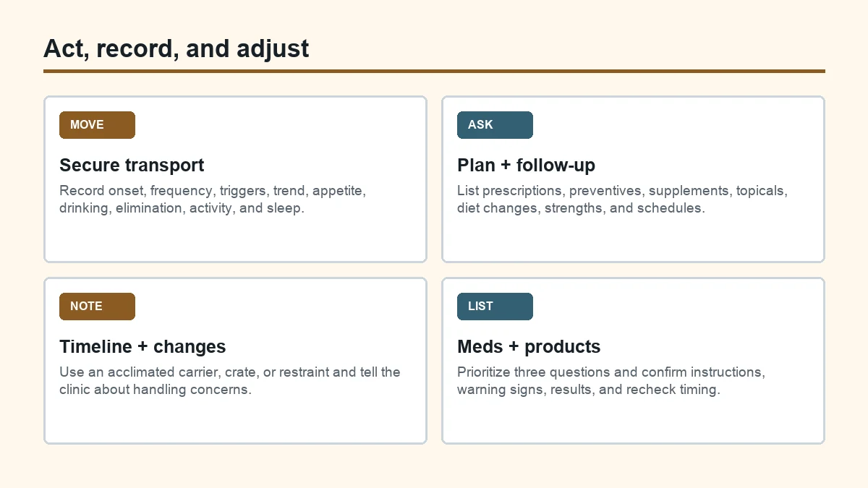
Task: Select the slide title 'Act, record, and adjust'
Action: 176,48
